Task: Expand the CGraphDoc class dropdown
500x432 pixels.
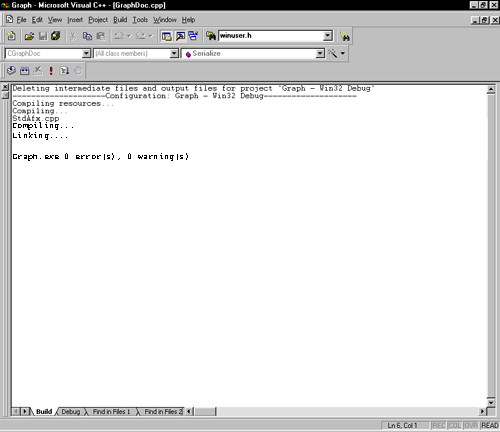Action: 86,53
